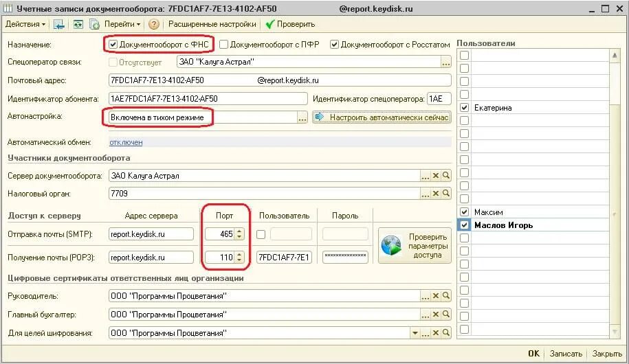Open Сервер документооборота magnifier lookup
This screenshot has width=629, height=364.
pyautogui.click(x=445, y=176)
